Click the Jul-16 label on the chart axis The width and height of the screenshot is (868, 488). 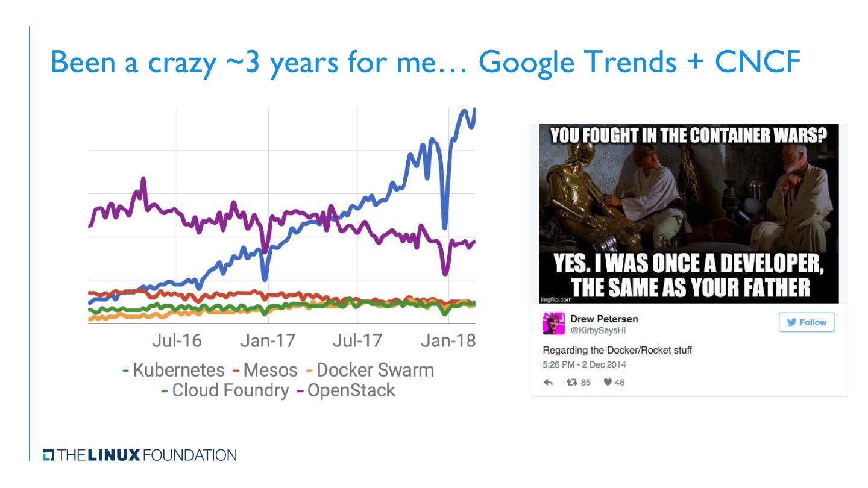(177, 341)
